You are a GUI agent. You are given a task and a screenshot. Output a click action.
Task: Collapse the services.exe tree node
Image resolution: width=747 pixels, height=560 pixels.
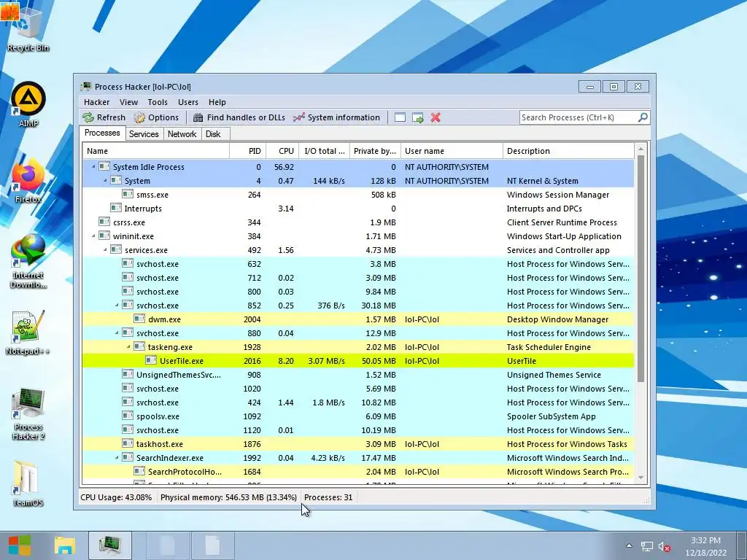coord(105,249)
